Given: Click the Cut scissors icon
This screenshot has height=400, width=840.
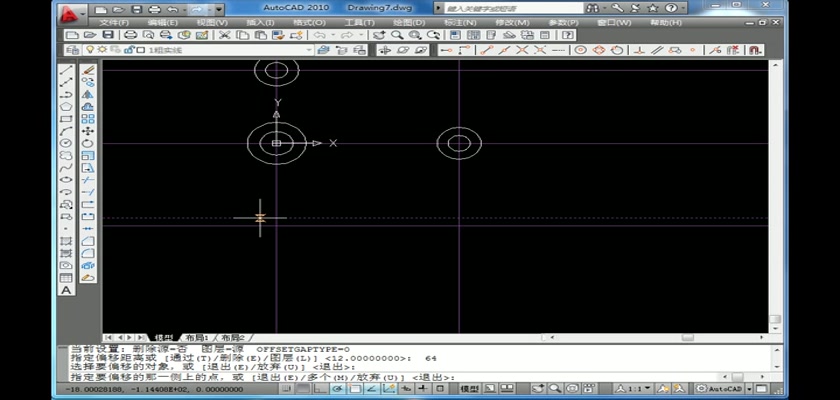Looking at the screenshot, I should coord(226,35).
